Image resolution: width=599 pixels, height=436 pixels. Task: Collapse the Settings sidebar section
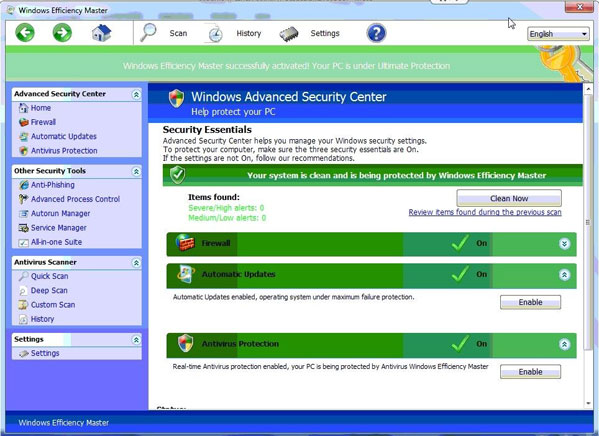coord(136,340)
